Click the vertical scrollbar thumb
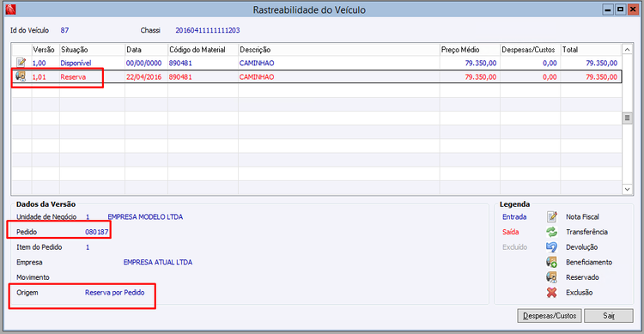 (627, 118)
